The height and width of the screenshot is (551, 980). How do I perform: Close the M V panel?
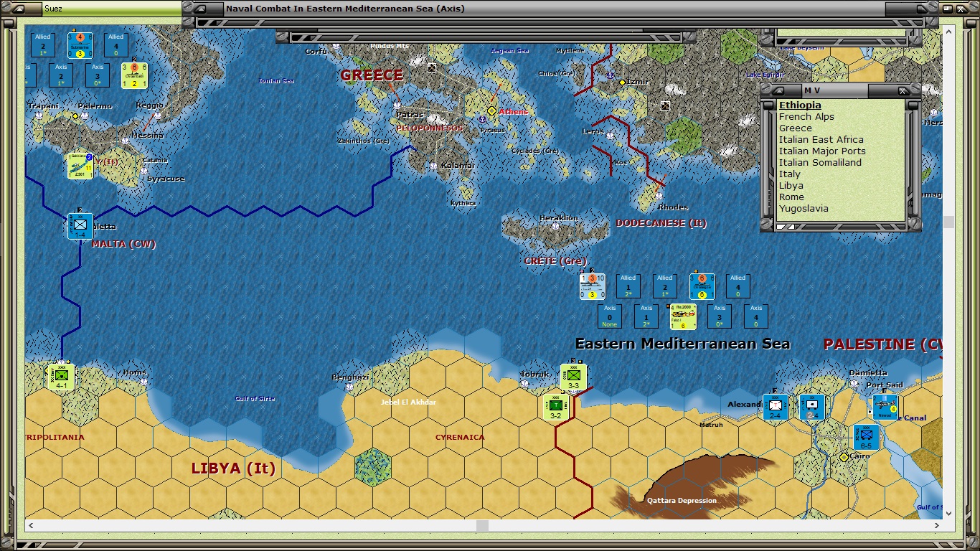(903, 90)
